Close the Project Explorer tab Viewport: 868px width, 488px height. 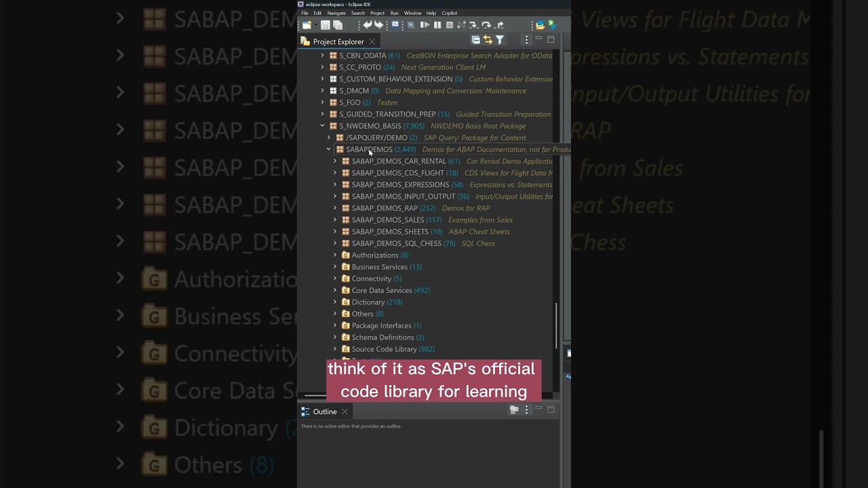[x=372, y=41]
